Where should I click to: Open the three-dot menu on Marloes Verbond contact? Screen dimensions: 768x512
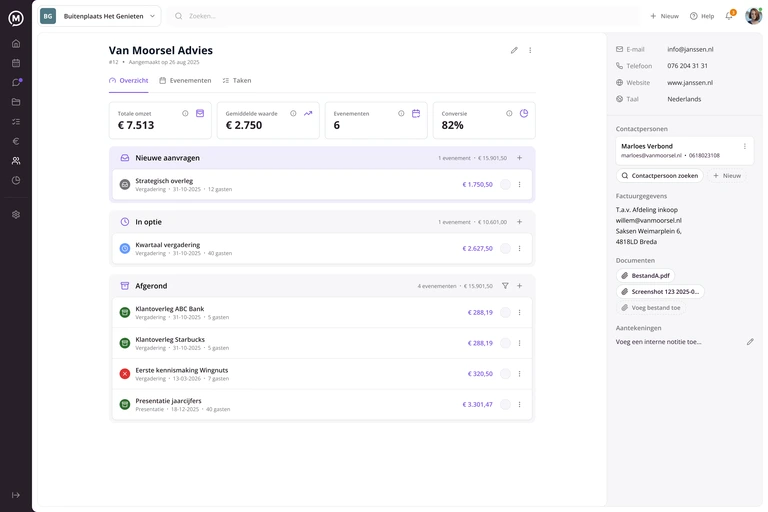point(744,146)
